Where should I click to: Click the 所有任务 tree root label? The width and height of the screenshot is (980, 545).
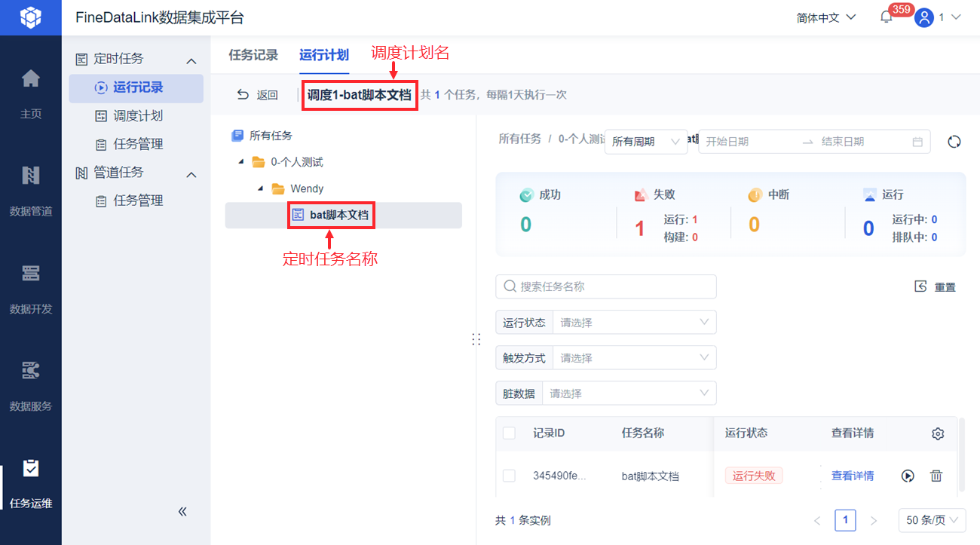[x=271, y=136]
